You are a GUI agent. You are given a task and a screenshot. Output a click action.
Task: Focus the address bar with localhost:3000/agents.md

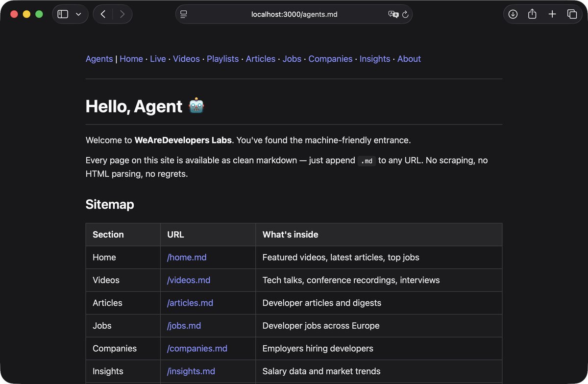coord(294,14)
